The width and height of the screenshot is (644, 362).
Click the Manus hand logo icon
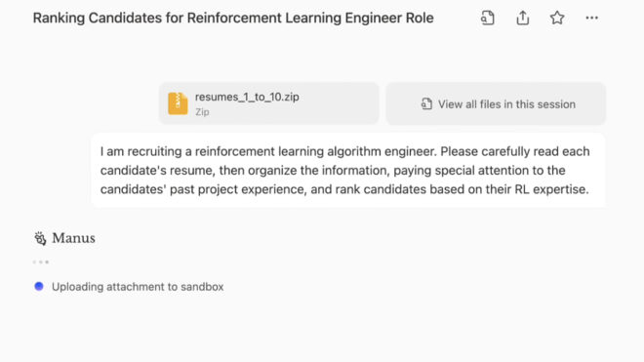click(x=40, y=238)
